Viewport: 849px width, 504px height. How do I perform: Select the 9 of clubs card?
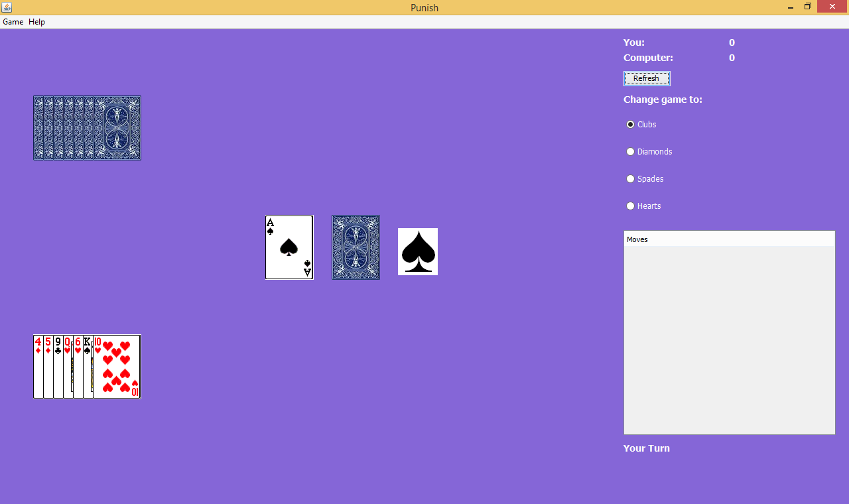(x=58, y=367)
